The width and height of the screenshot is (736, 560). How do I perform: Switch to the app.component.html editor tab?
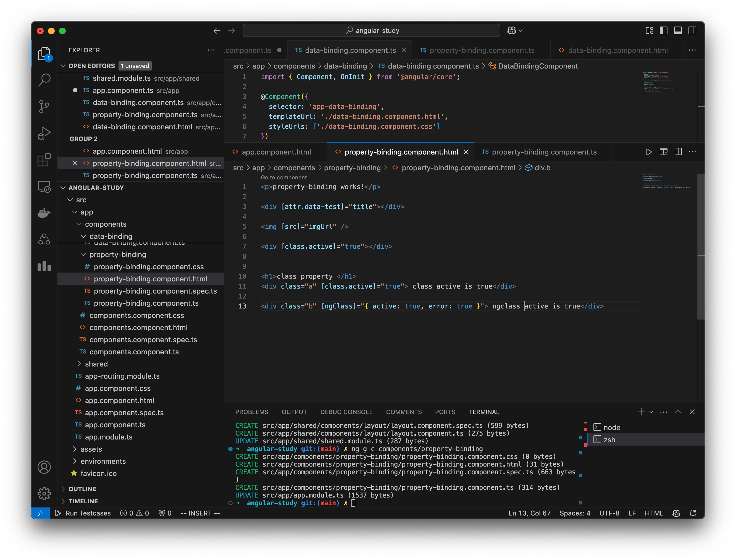(277, 152)
